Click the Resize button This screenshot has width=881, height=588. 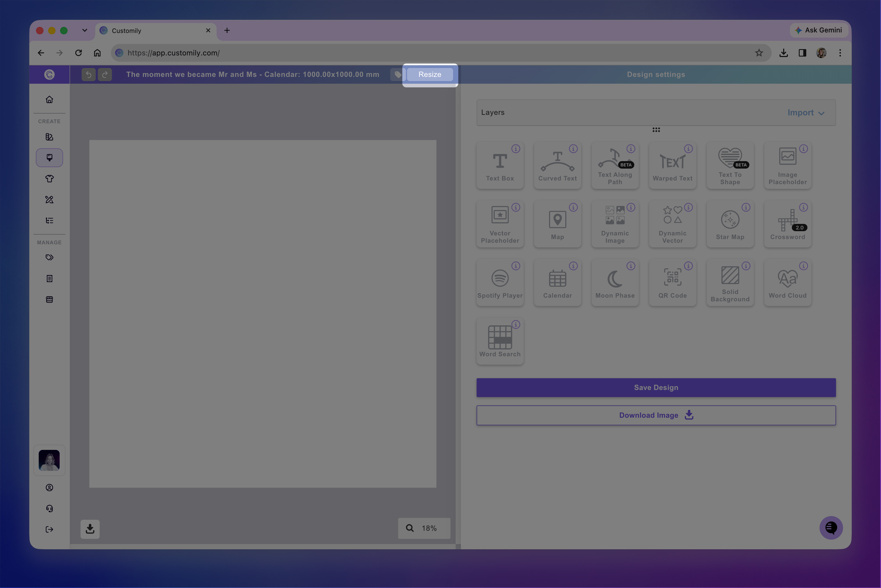point(430,74)
